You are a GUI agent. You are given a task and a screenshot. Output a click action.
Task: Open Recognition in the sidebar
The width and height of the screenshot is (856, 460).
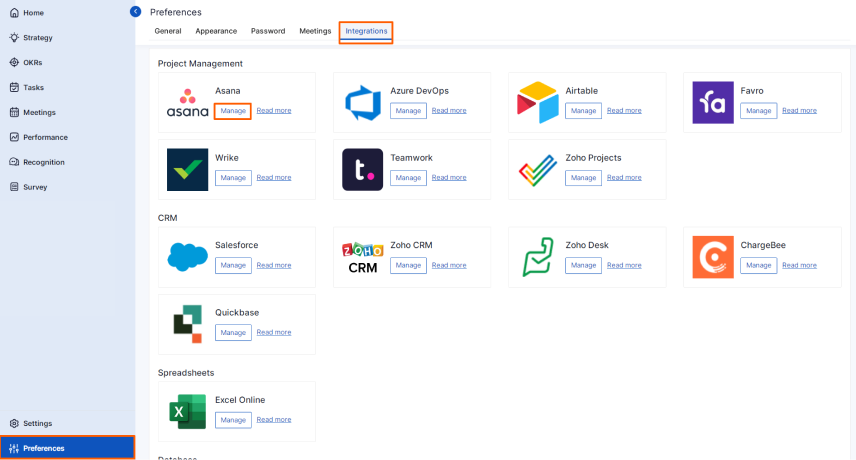[44, 162]
